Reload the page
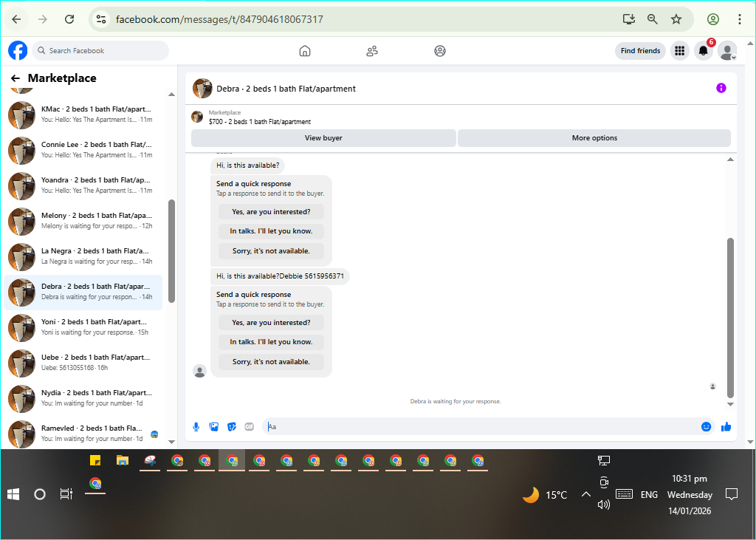This screenshot has width=756, height=540. [69, 19]
